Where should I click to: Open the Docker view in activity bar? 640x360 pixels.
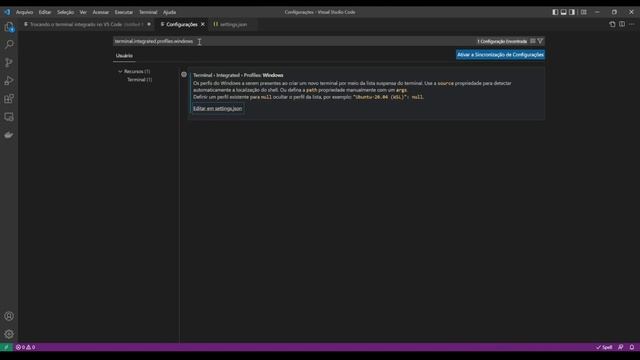click(x=9, y=135)
